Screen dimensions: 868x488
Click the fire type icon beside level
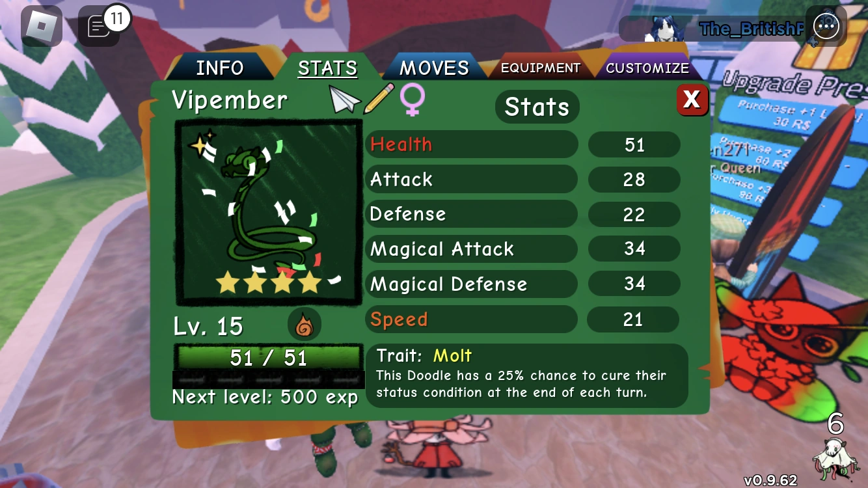tap(304, 325)
